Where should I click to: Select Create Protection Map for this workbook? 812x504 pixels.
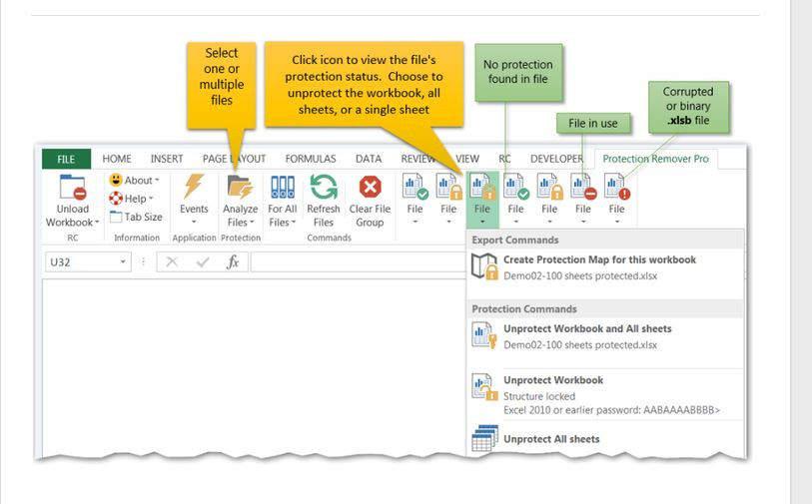[x=599, y=259]
